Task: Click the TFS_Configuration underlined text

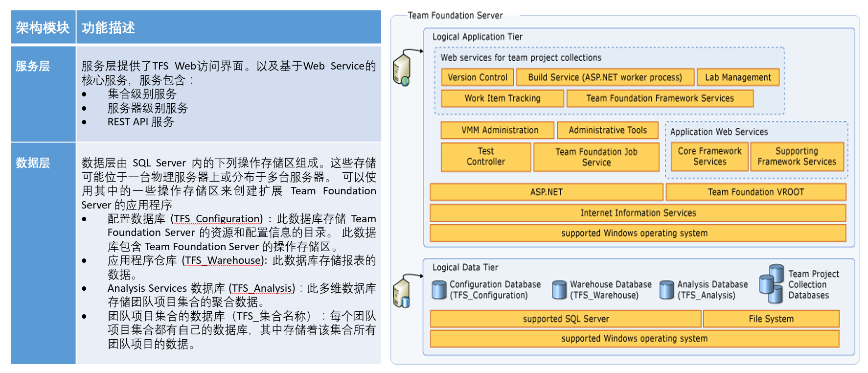Action: (x=218, y=219)
